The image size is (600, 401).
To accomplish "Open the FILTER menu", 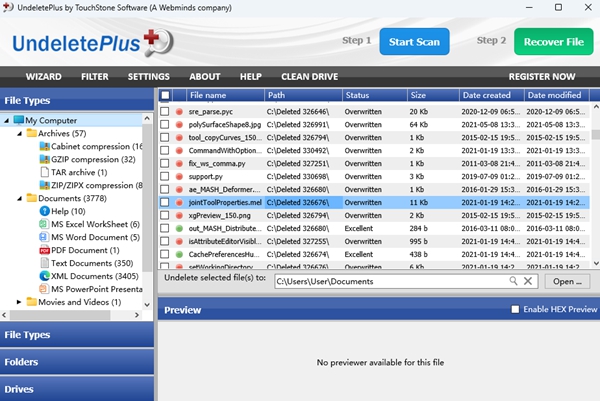I will pos(95,76).
